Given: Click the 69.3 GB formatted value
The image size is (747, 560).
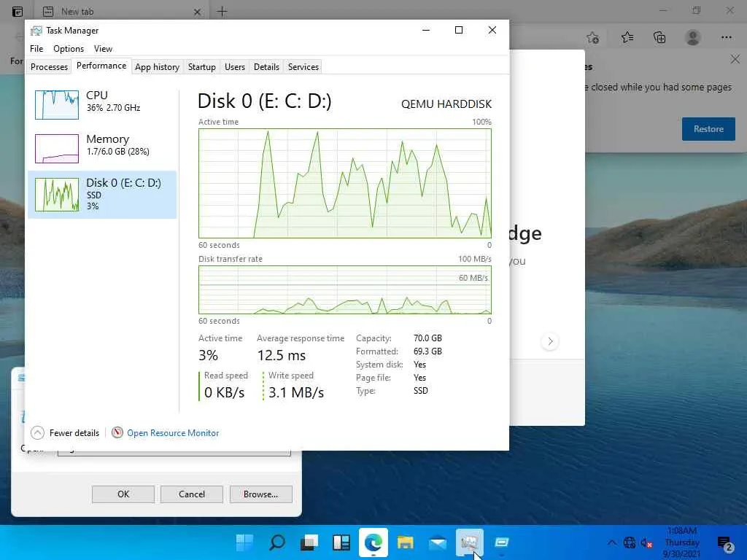Looking at the screenshot, I should [x=427, y=351].
